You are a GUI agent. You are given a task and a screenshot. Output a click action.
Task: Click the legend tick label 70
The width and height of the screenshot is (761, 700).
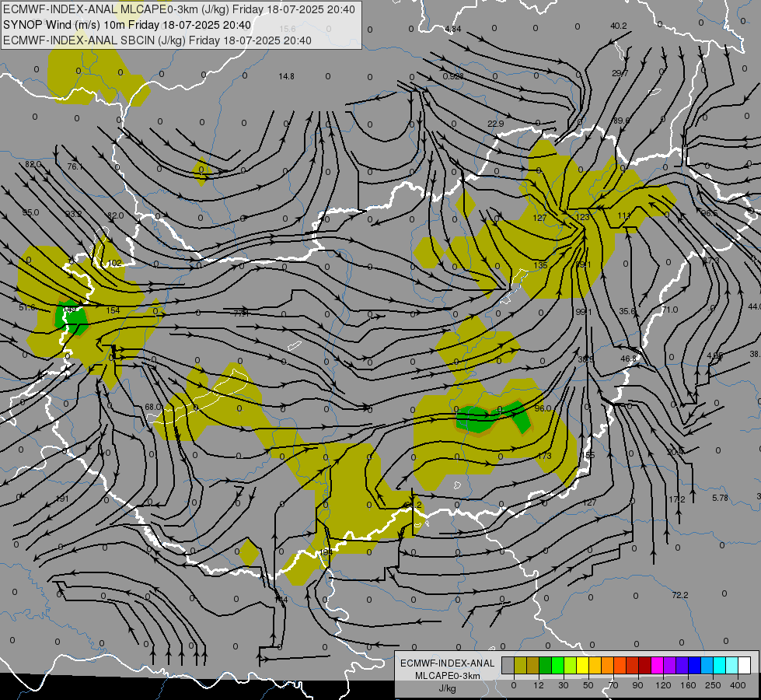613,685
